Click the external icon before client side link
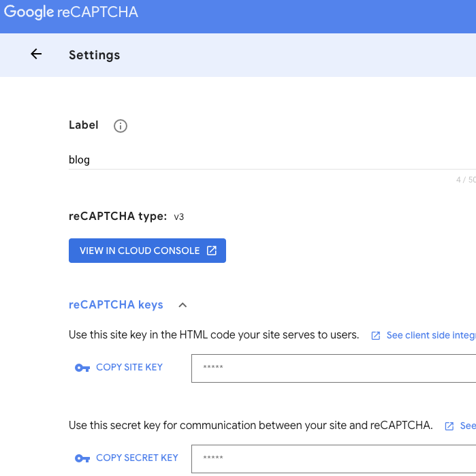476x476 pixels. (x=375, y=336)
